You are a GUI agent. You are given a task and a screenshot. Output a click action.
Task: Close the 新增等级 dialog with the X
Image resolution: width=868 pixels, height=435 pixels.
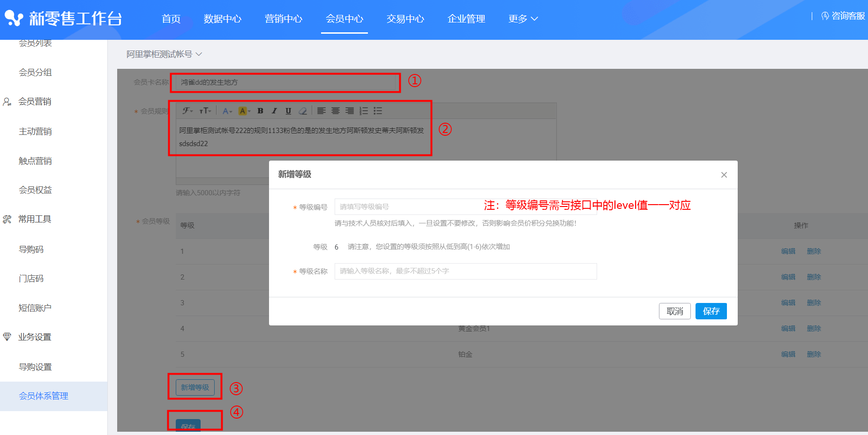pos(724,175)
